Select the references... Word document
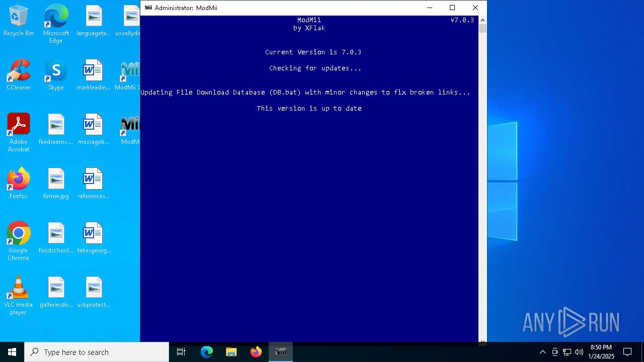The image size is (644, 362). 94,184
